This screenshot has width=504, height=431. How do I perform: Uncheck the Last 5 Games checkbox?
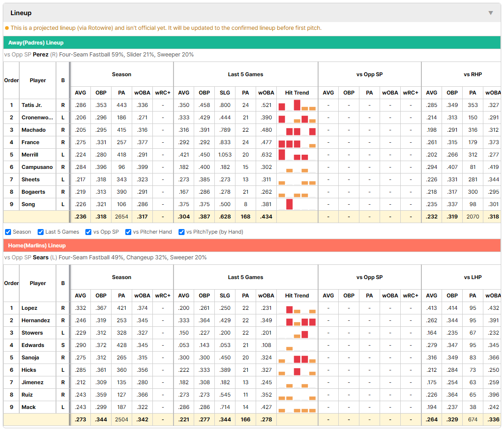pyautogui.click(x=40, y=232)
